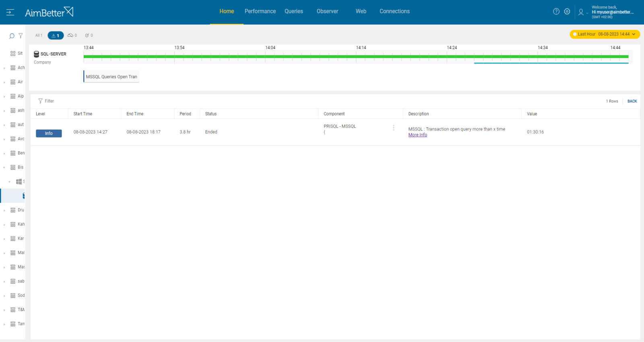
Task: Click the green status timeline bar
Action: pos(356,57)
